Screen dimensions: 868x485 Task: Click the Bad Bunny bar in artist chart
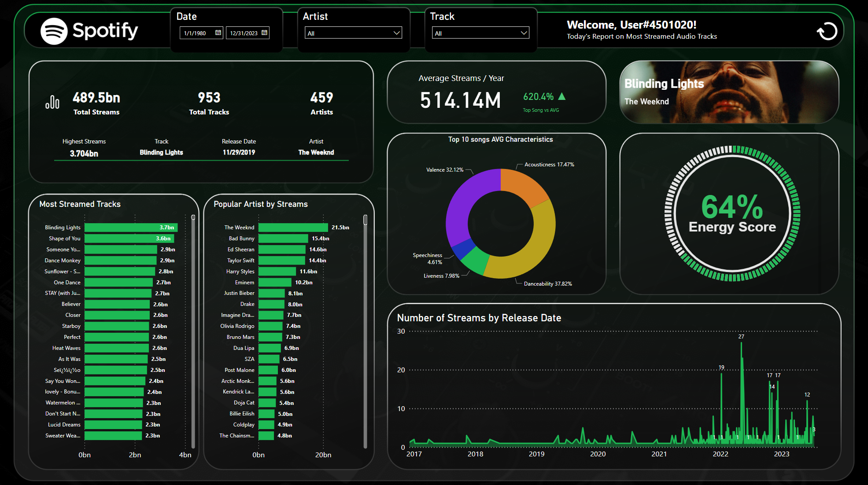coord(283,239)
